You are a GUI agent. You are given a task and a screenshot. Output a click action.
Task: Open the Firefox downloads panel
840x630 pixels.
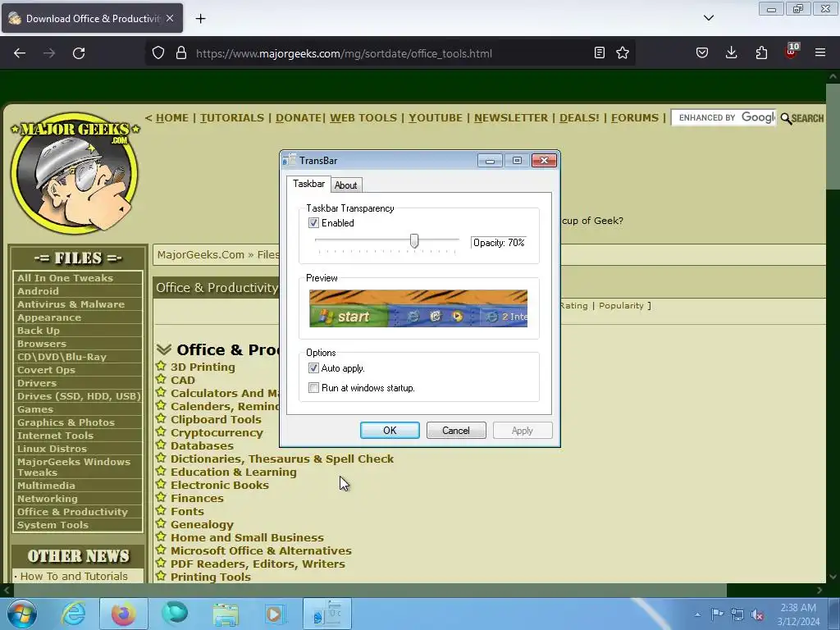(x=731, y=53)
